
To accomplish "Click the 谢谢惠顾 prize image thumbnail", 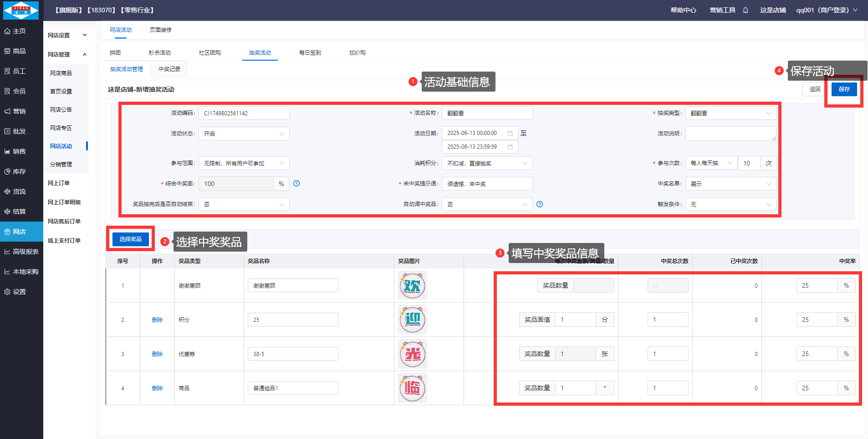I will (412, 285).
